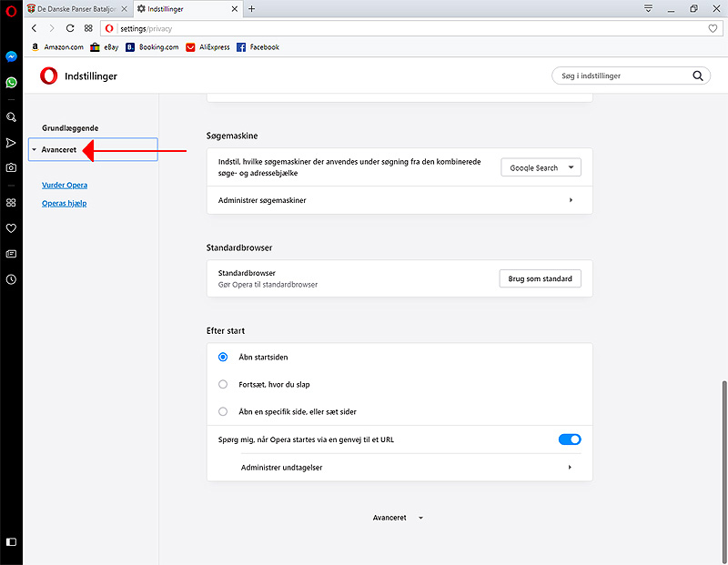This screenshot has height=565, width=728.
Task: Select the 'Åbn startsiden' radio button
Action: [223, 358]
